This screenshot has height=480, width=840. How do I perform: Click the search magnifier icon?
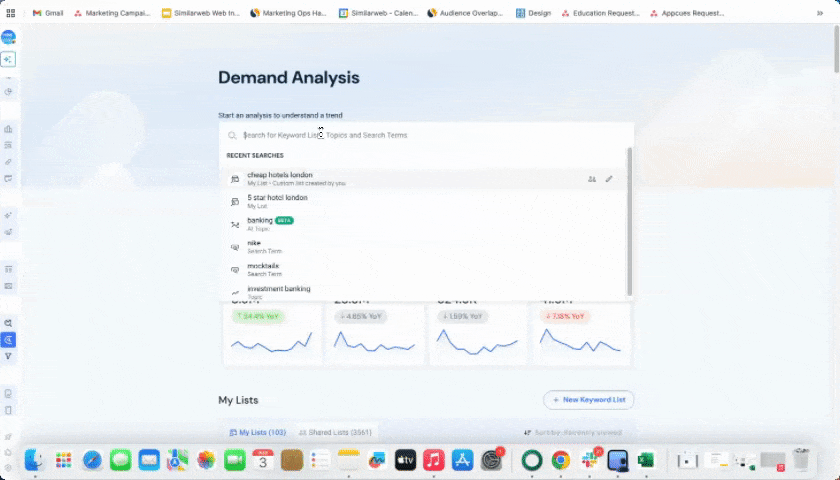pos(232,136)
